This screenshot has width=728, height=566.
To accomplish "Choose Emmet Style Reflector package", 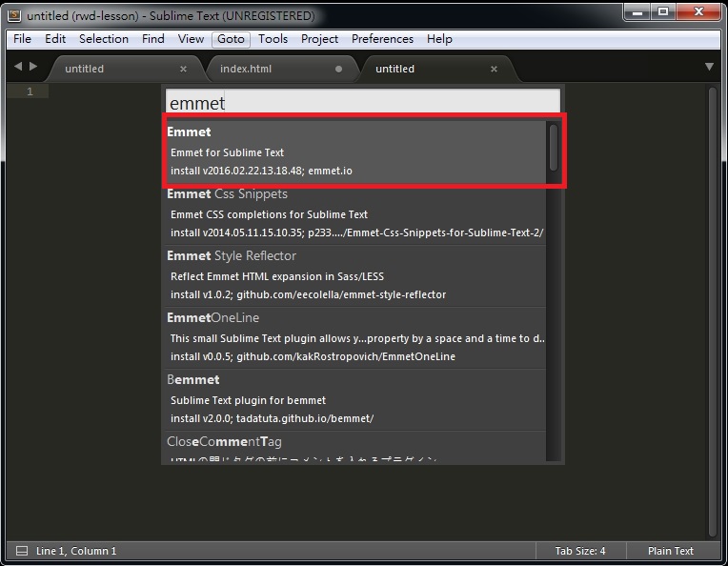I will point(354,275).
